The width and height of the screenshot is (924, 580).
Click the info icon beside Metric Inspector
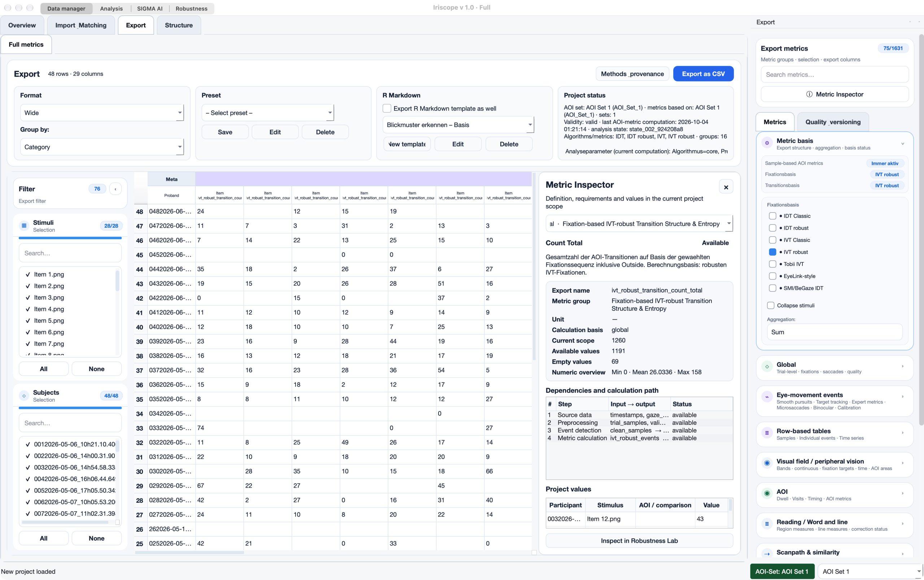pyautogui.click(x=809, y=94)
